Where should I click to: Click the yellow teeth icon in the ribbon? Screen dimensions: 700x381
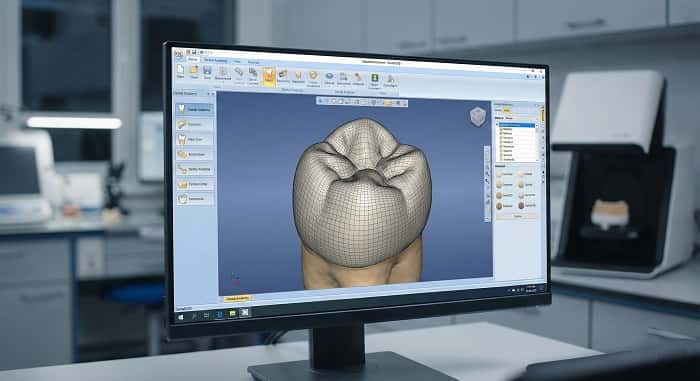tap(298, 75)
